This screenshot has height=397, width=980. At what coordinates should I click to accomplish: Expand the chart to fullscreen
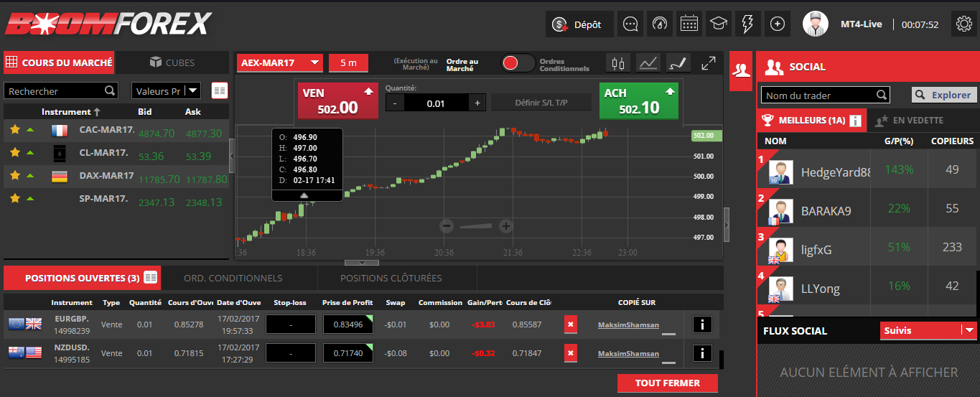click(x=709, y=63)
